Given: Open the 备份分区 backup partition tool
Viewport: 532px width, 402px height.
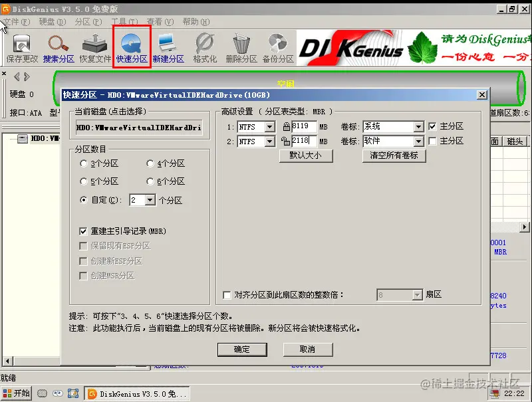Looking at the screenshot, I should [x=278, y=49].
